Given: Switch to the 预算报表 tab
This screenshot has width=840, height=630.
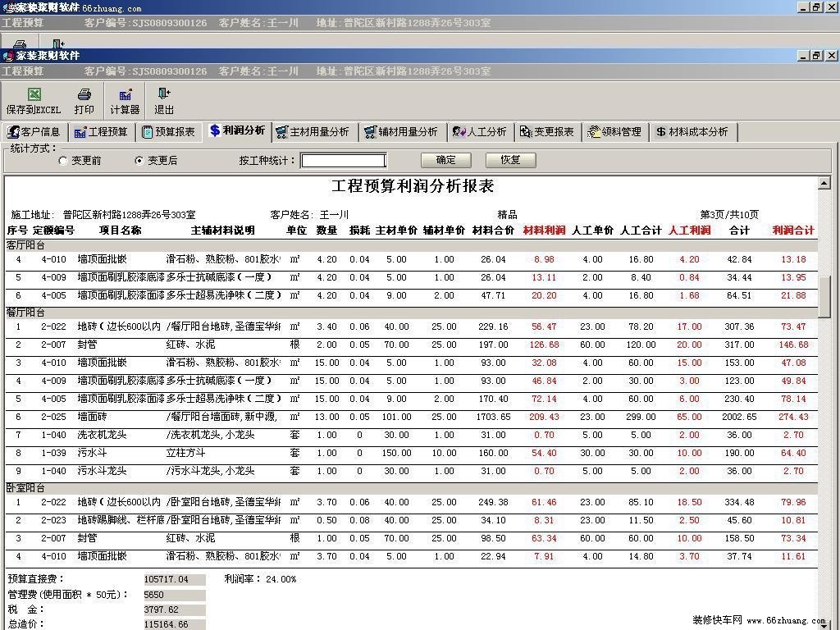Looking at the screenshot, I should [x=169, y=132].
